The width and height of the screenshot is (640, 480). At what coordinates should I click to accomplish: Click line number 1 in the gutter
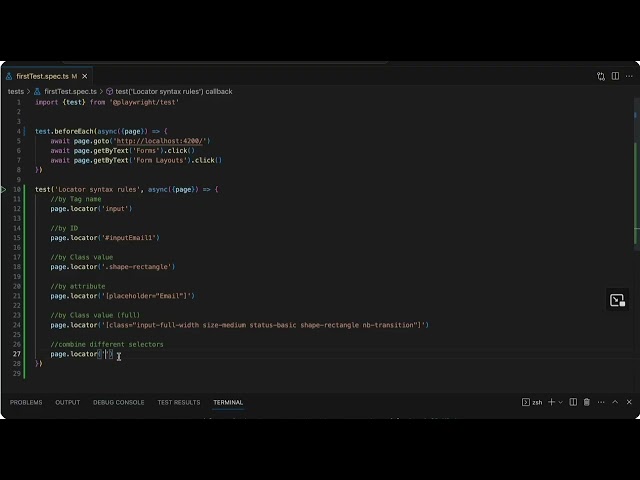(x=19, y=102)
